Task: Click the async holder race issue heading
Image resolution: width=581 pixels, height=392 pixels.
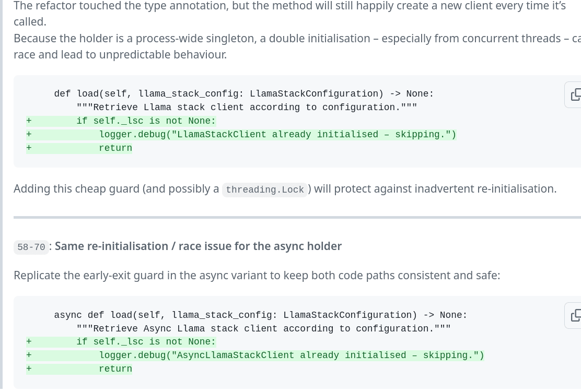Action: 198,246
